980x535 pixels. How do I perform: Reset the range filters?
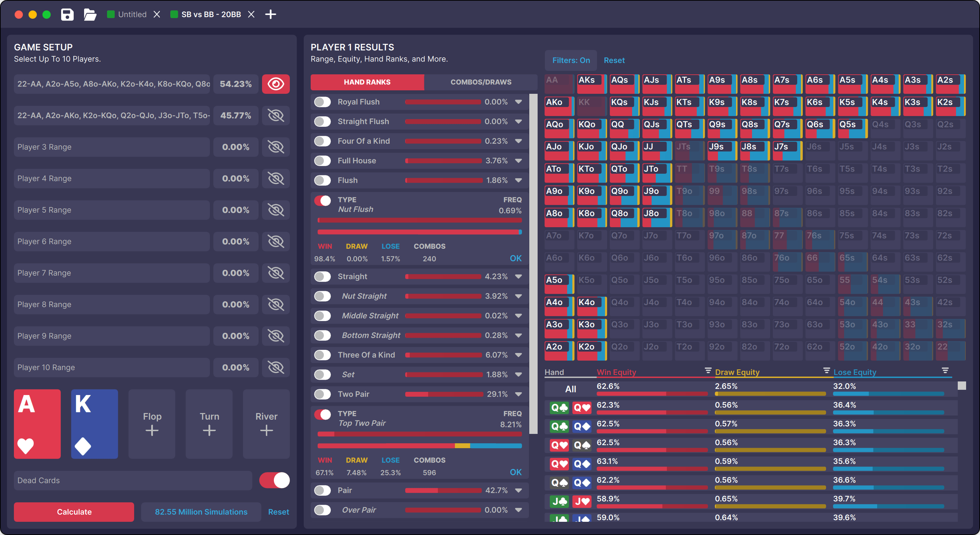tap(614, 60)
